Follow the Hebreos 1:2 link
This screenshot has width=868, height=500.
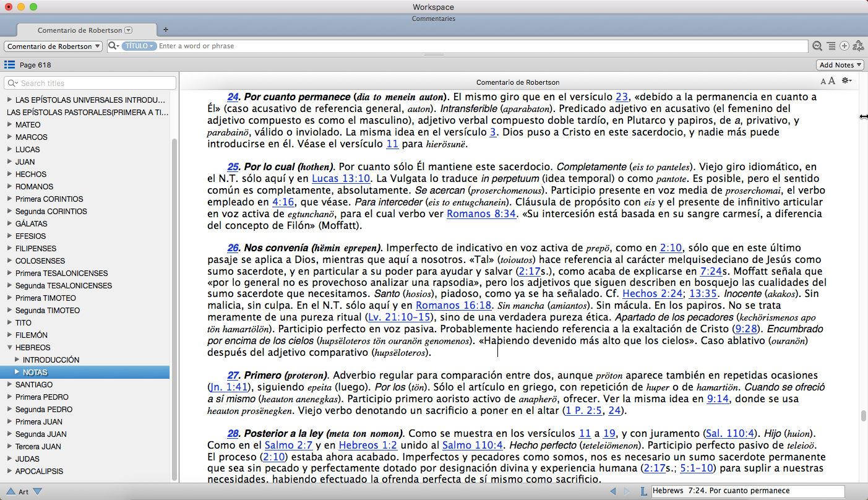click(x=369, y=446)
